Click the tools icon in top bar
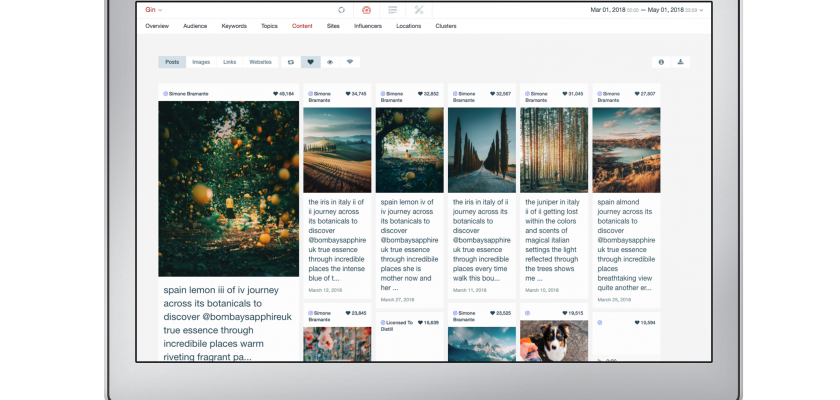This screenshot has height=400, width=840. point(419,9)
